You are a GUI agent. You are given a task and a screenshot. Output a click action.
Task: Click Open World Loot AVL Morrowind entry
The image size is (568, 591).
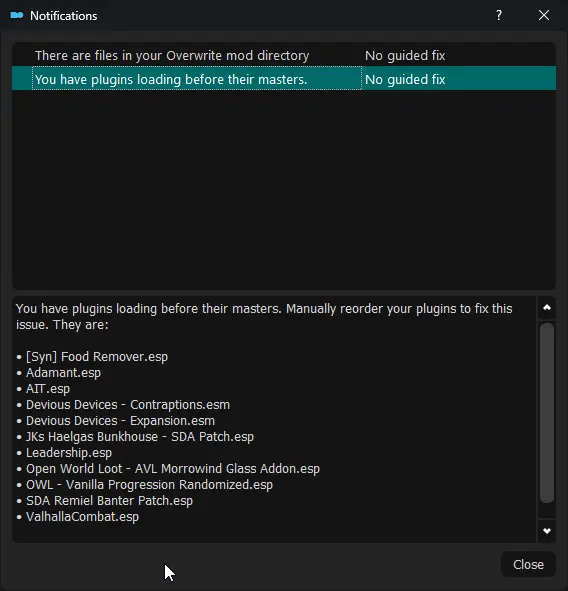(x=173, y=469)
